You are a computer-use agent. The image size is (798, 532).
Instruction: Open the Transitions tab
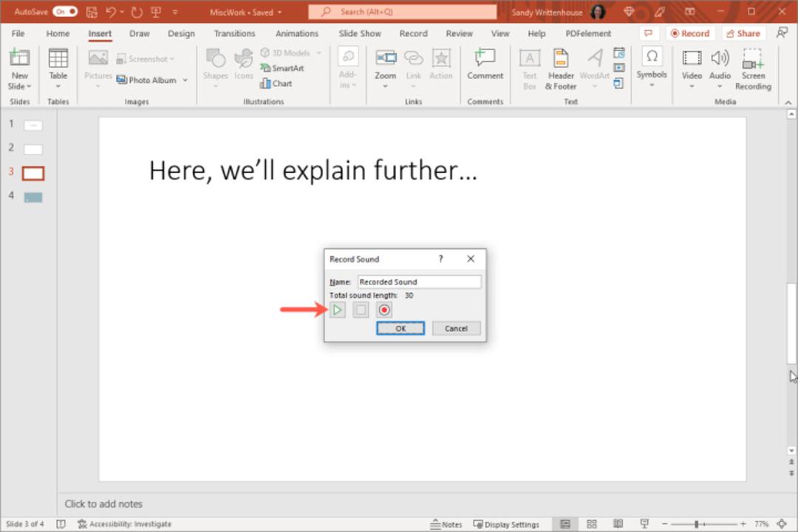[x=235, y=33]
